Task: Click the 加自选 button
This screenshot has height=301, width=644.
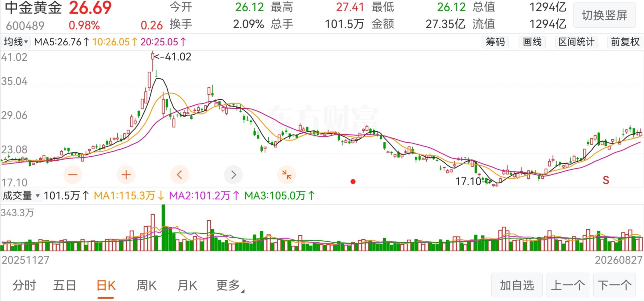Action: (x=517, y=285)
